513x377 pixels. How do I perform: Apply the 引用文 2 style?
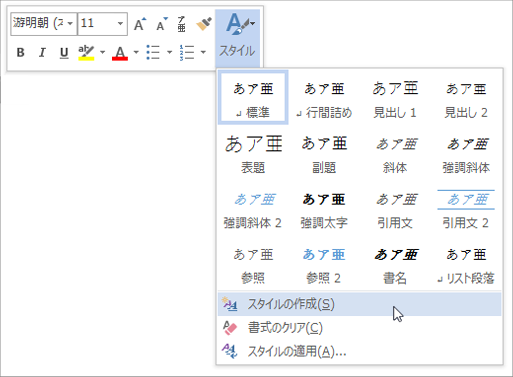pyautogui.click(x=466, y=208)
